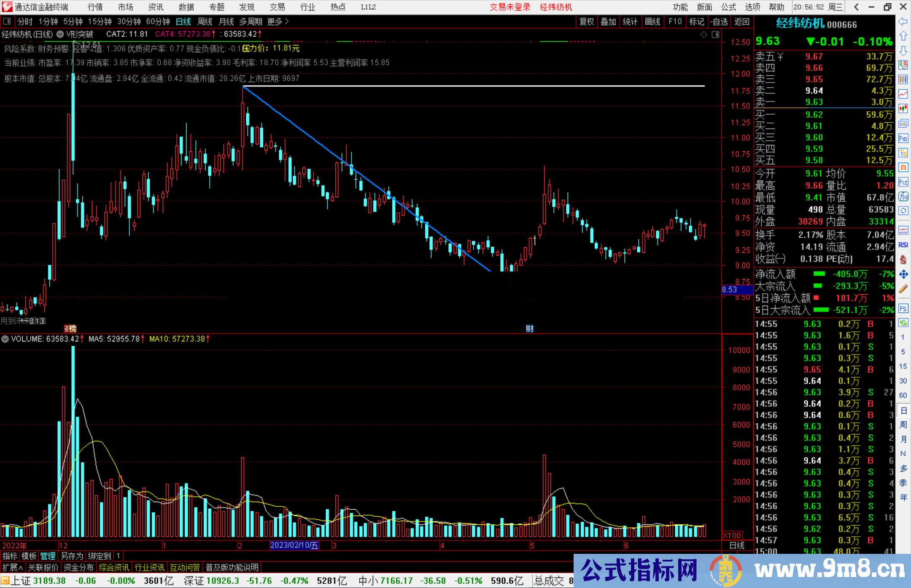This screenshot has height=588, width=911.
Task: Click the 复权 button
Action: coord(587,21)
